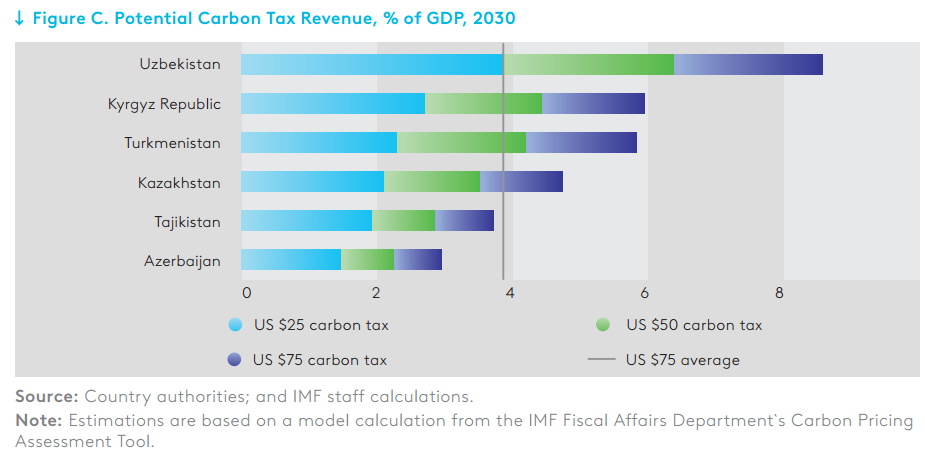
Task: Click the light blue US $25 legend dot
Action: point(235,324)
